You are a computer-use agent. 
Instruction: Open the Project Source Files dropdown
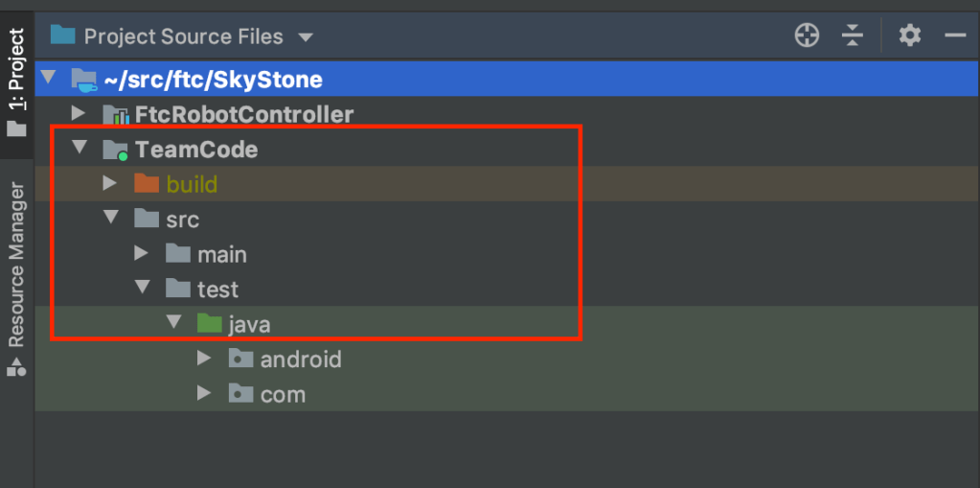point(306,37)
